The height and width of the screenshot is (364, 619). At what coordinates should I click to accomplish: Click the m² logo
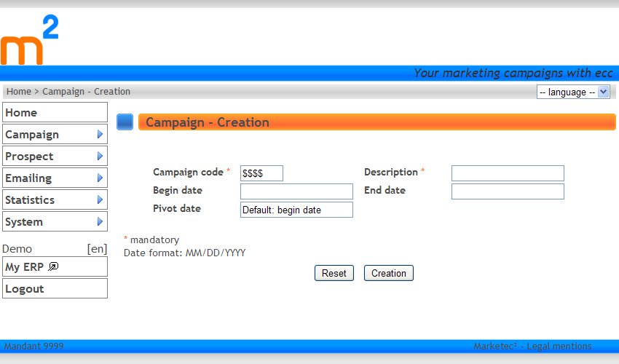pyautogui.click(x=29, y=41)
